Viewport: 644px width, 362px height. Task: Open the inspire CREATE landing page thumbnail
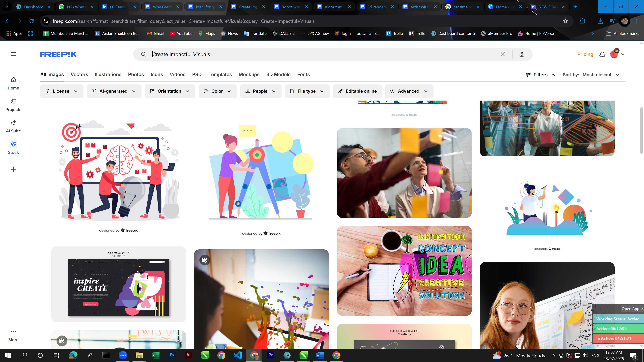[119, 284]
